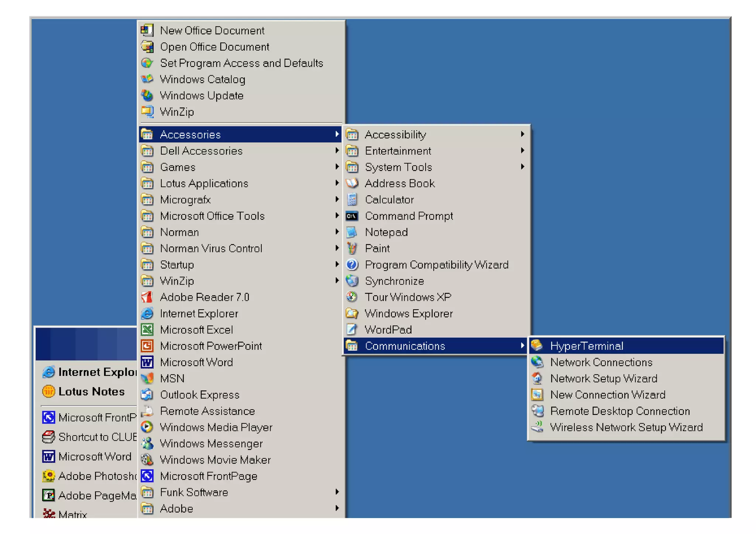Click the Remote Desktop Connection icon
756x534 pixels.
pyautogui.click(x=537, y=411)
